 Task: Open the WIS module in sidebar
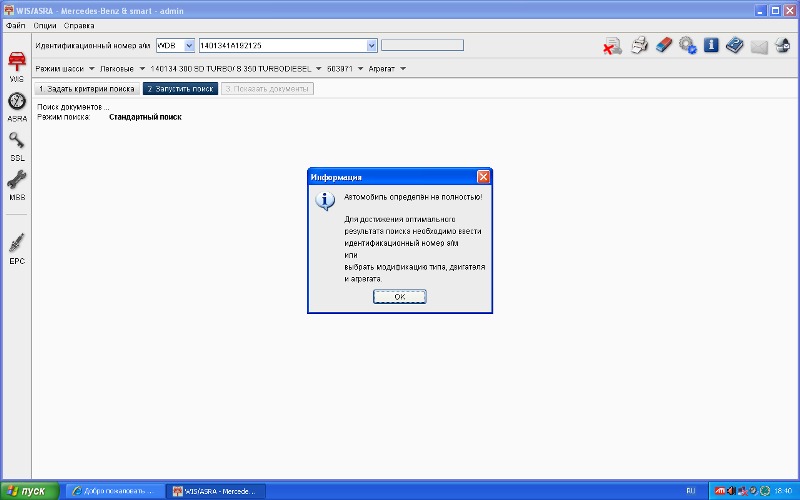point(16,67)
